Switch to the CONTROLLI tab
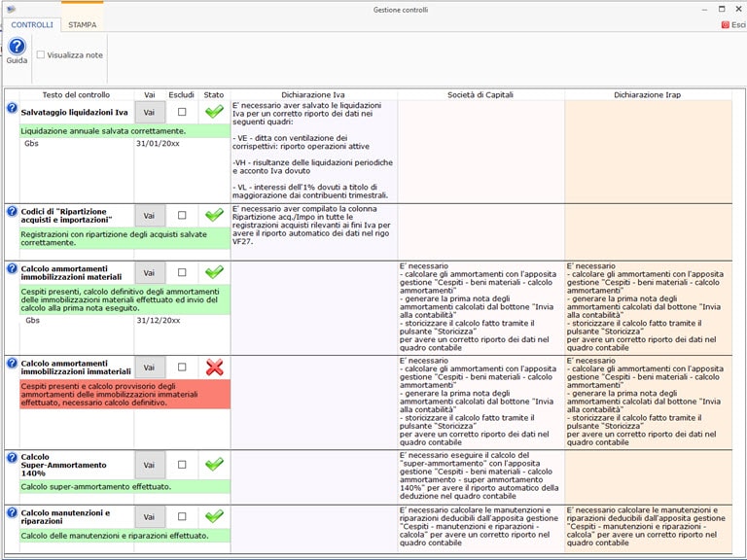Viewport: 747px width, 560px height. pyautogui.click(x=32, y=24)
